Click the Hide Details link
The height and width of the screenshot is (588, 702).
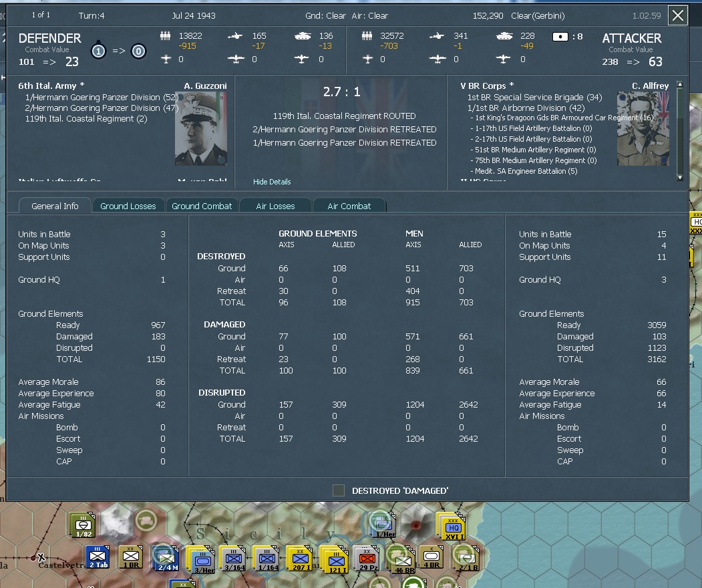click(272, 182)
